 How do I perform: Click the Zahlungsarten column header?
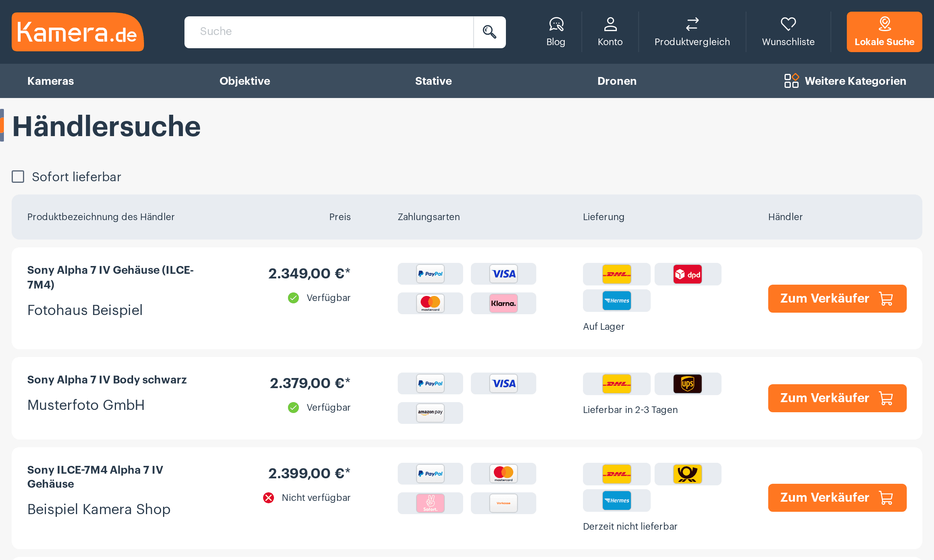pyautogui.click(x=429, y=217)
